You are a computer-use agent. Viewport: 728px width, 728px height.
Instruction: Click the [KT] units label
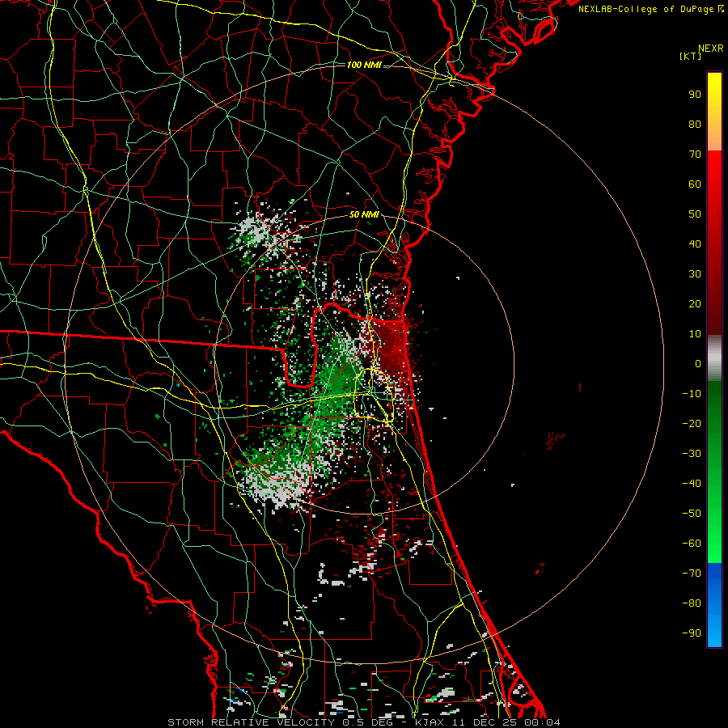pos(691,56)
